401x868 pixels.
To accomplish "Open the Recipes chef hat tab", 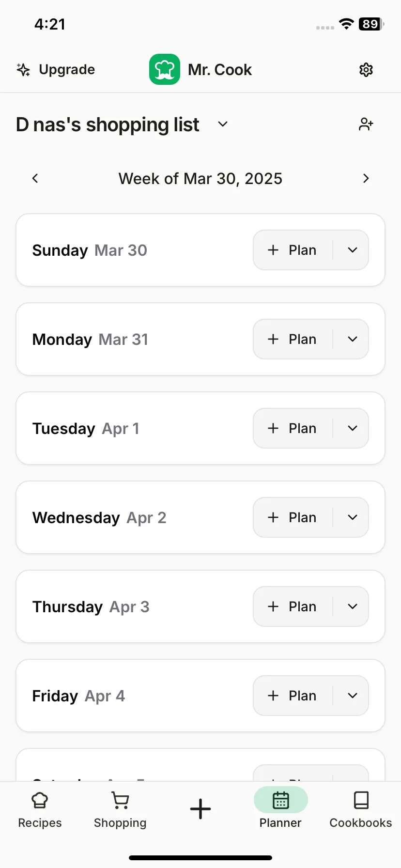I will (x=40, y=810).
